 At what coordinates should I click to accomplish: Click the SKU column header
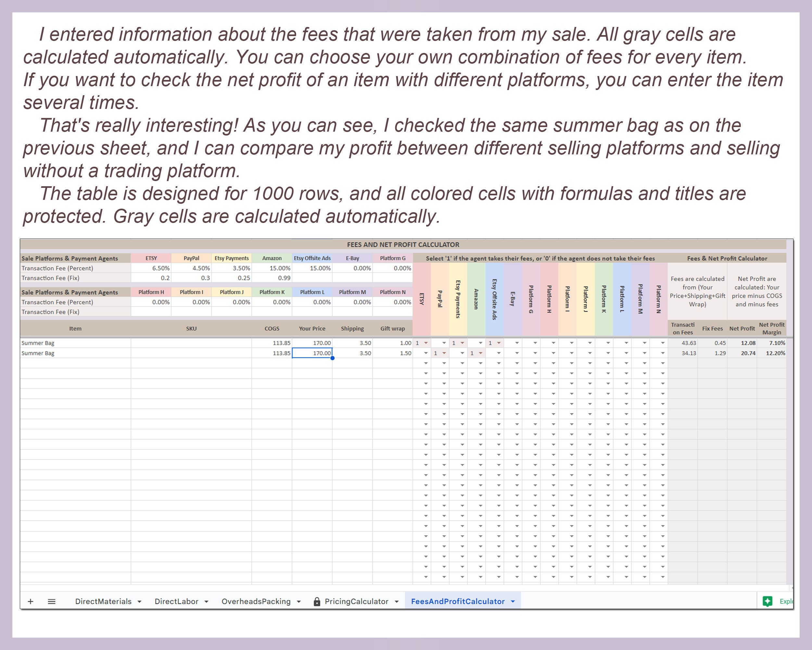click(191, 329)
